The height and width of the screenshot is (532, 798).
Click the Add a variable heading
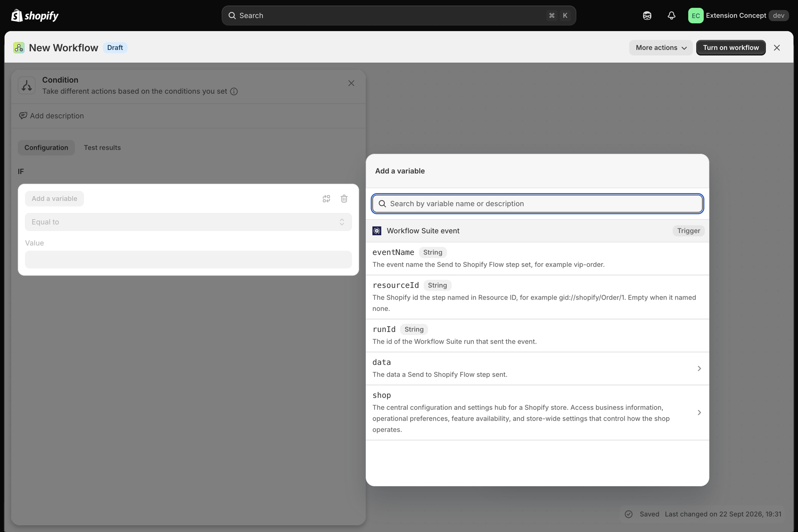click(x=400, y=171)
